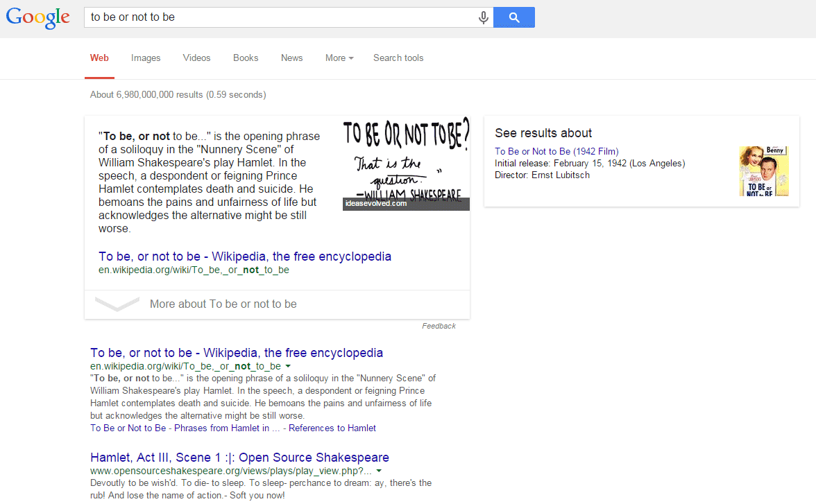Go to the News tab
Screen dimensions: 816x504
292,58
